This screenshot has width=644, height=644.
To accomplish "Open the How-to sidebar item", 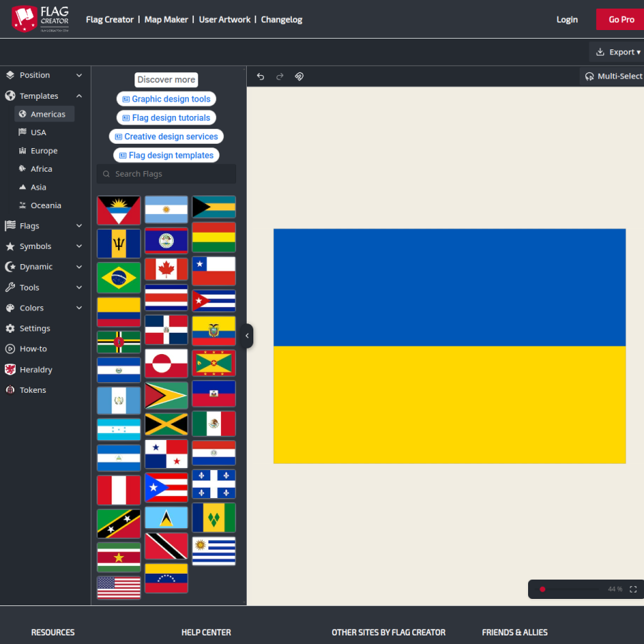I will point(26,348).
